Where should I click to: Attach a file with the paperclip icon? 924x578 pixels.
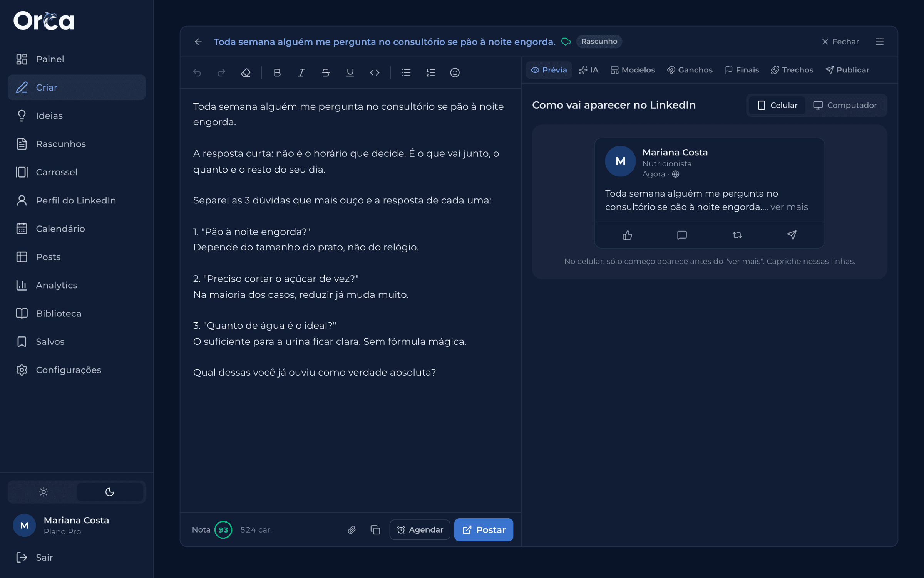[352, 530]
